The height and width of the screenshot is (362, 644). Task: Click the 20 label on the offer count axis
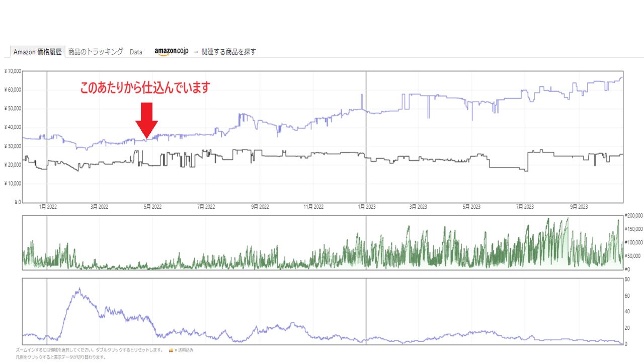coord(627,328)
